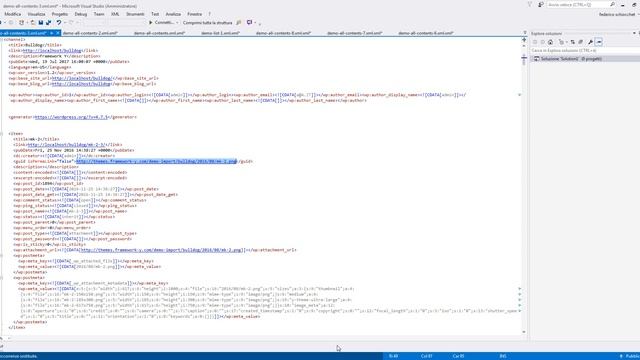Click the Save (floppy disk) toolbar icon

click(x=41, y=22)
